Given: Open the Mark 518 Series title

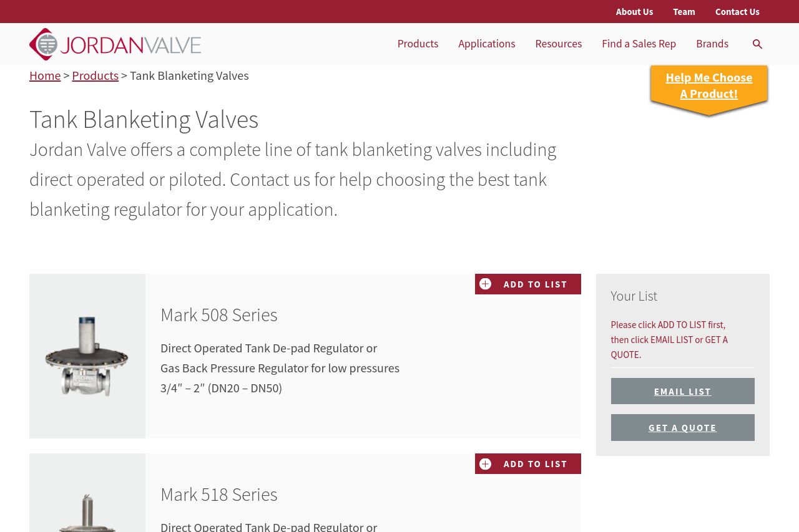Looking at the screenshot, I should pos(219,495).
